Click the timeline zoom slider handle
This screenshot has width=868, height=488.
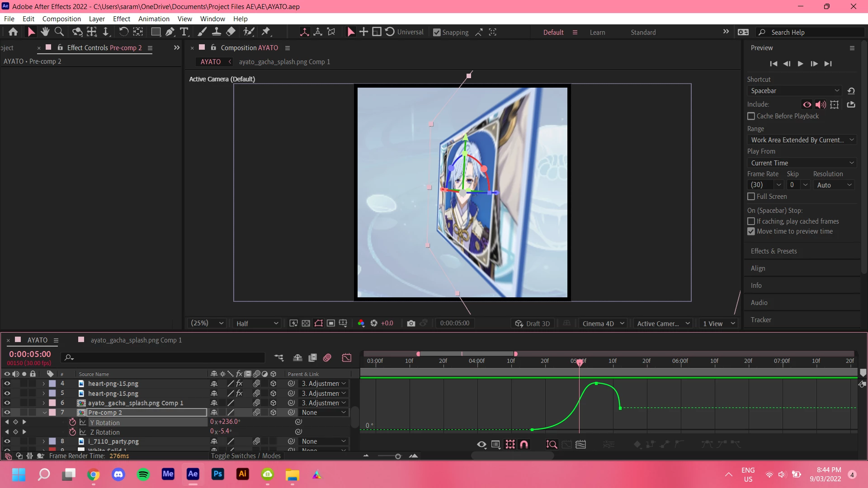coord(398,456)
